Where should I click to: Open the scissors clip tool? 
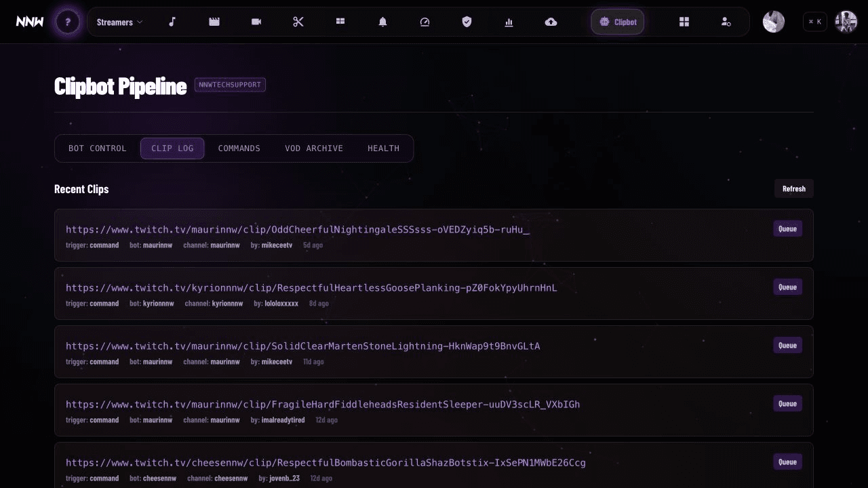298,22
